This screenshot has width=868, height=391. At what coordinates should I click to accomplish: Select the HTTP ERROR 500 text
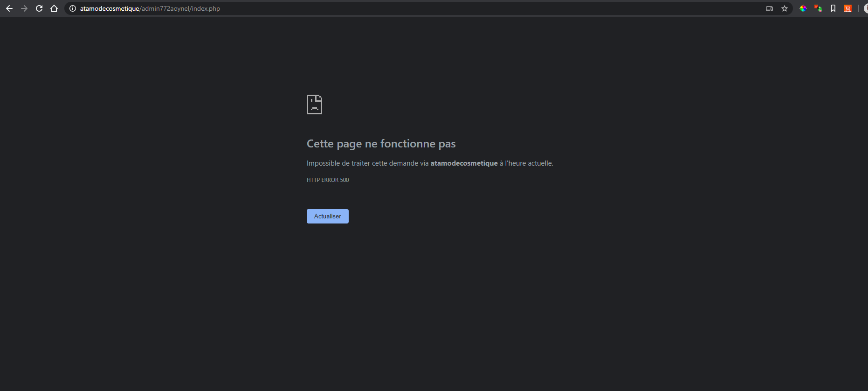coord(328,180)
